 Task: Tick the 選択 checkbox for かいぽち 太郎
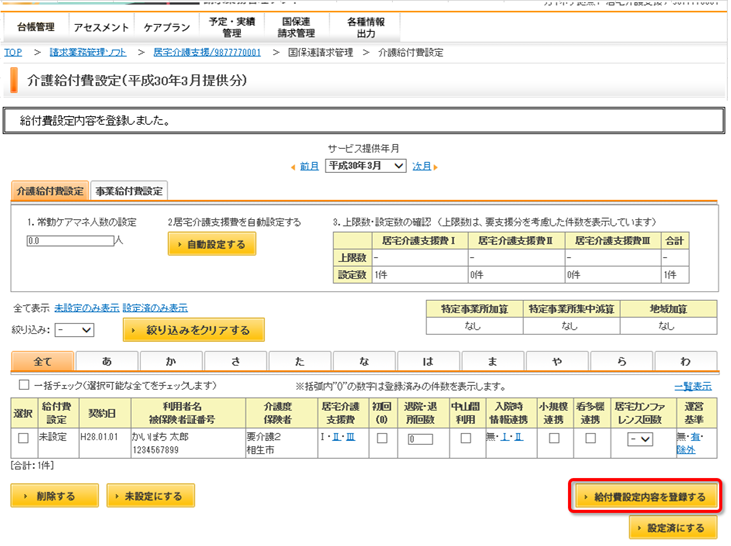23,438
